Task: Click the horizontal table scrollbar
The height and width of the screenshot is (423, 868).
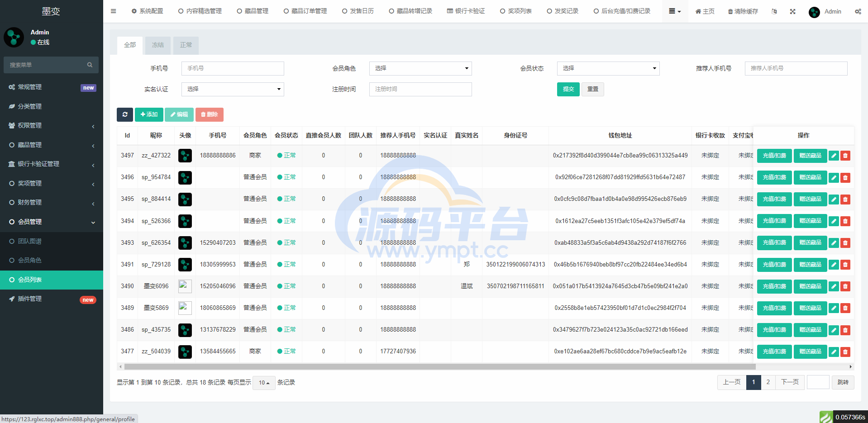Action: [439, 367]
